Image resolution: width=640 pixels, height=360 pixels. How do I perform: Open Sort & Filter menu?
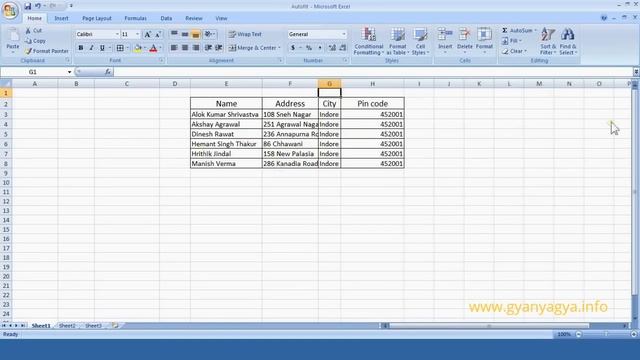point(548,41)
